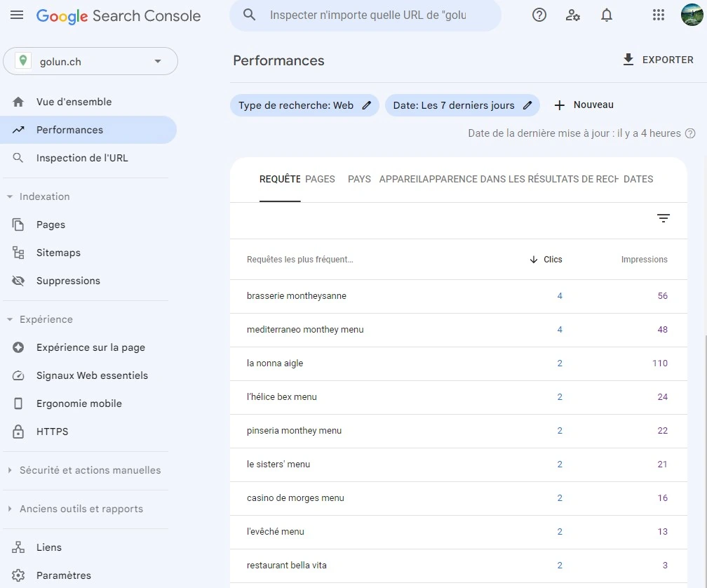
Task: Click the indexation Pages documents icon
Action: [x=18, y=225]
